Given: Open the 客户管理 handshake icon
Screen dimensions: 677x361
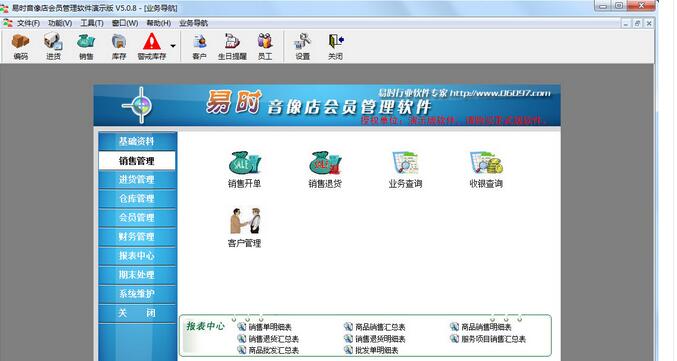Looking at the screenshot, I should (x=244, y=228).
